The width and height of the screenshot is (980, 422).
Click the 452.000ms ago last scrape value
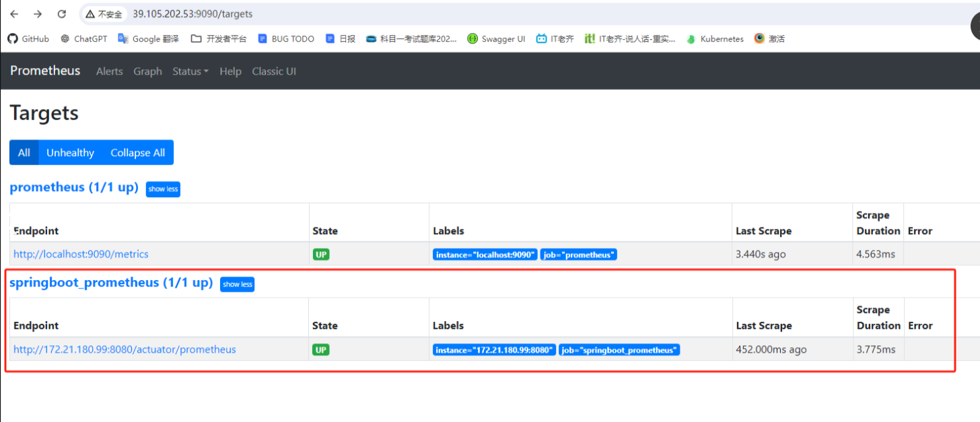pyautogui.click(x=771, y=349)
